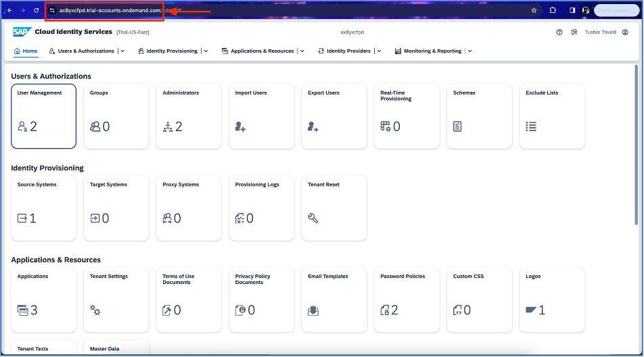Open the Terms of Use Documents tile
Viewport: 644px width, 357px height.
coord(189,300)
